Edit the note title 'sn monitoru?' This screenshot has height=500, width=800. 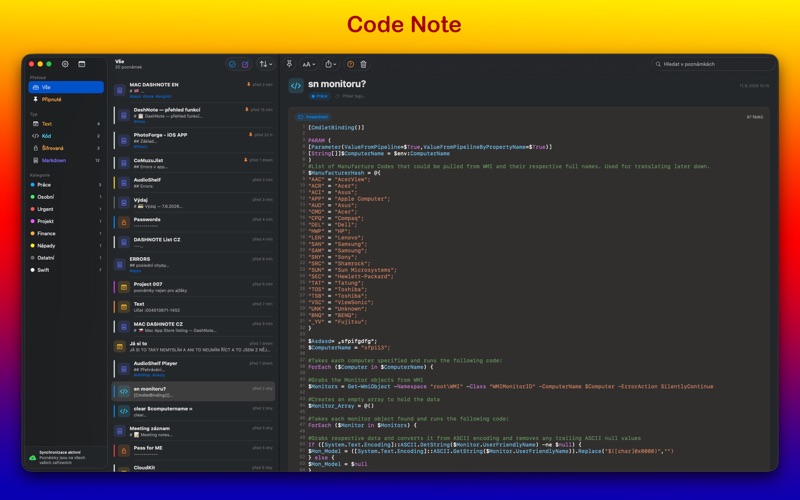pyautogui.click(x=337, y=84)
